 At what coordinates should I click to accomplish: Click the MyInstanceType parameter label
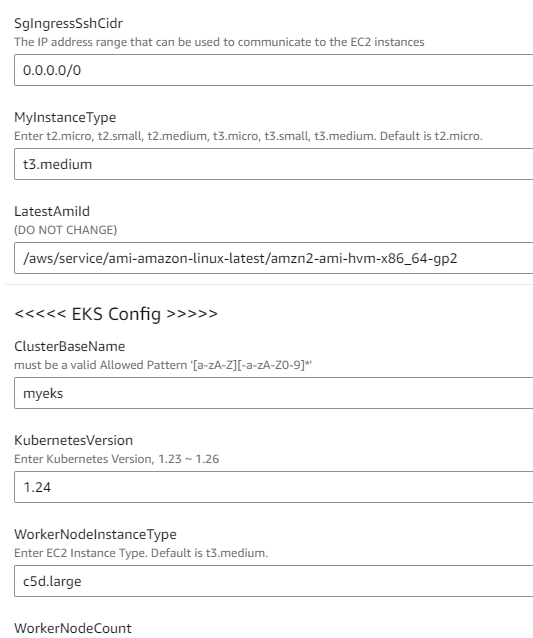65,118
